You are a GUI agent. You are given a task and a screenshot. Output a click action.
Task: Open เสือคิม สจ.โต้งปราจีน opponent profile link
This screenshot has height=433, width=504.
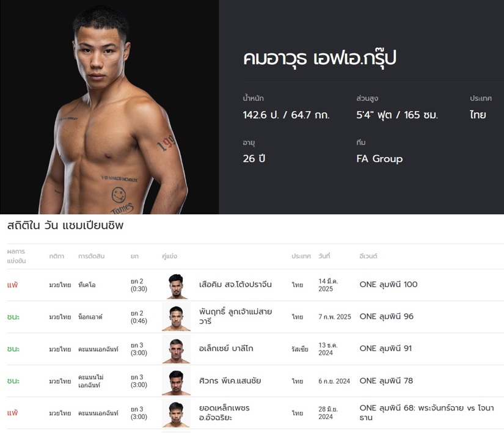pos(235,285)
